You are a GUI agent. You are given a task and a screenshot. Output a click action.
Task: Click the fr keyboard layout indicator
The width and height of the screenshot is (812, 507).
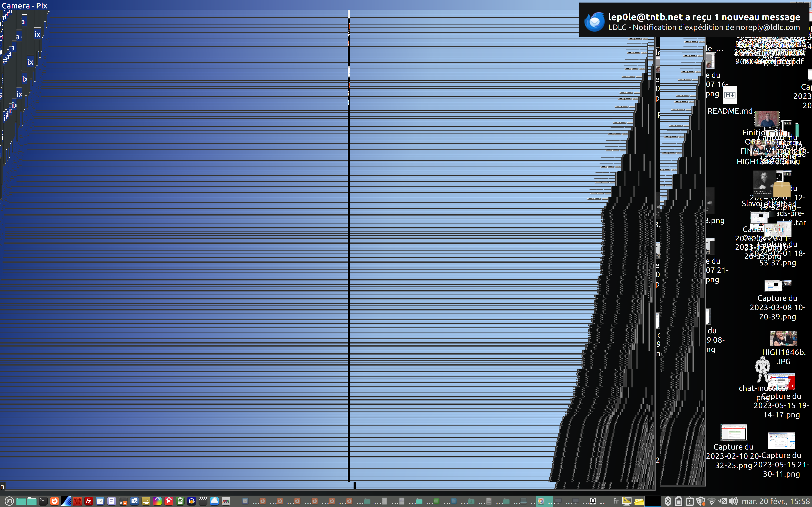click(616, 501)
